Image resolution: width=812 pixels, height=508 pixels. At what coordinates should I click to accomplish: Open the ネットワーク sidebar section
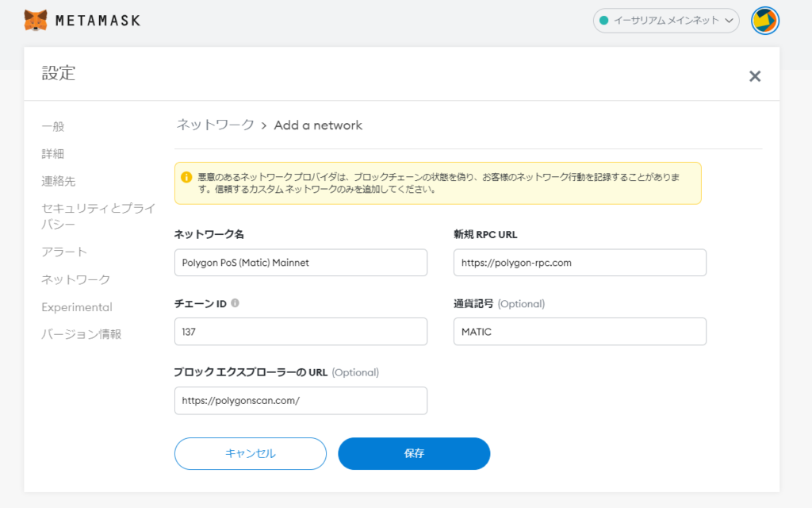(75, 280)
